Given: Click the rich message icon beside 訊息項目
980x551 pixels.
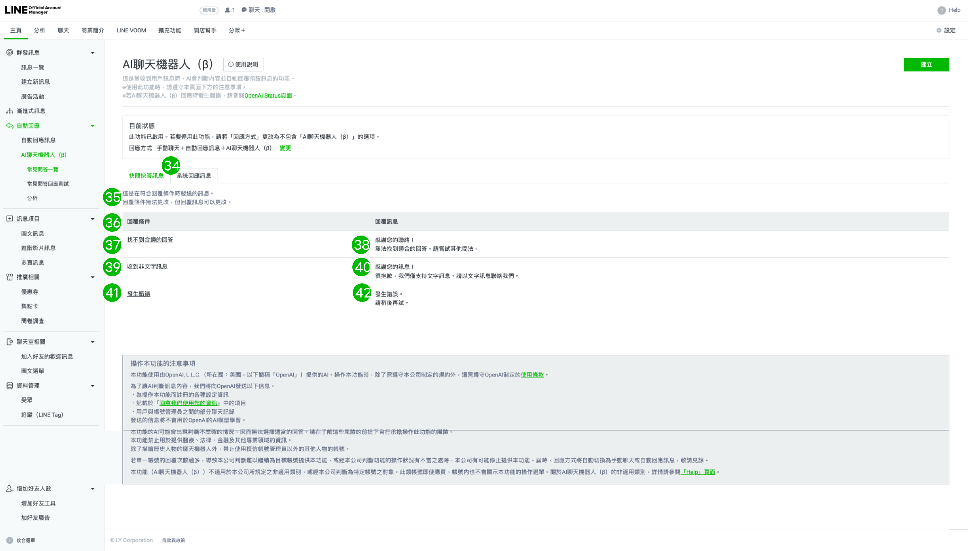Looking at the screenshot, I should click(x=10, y=219).
